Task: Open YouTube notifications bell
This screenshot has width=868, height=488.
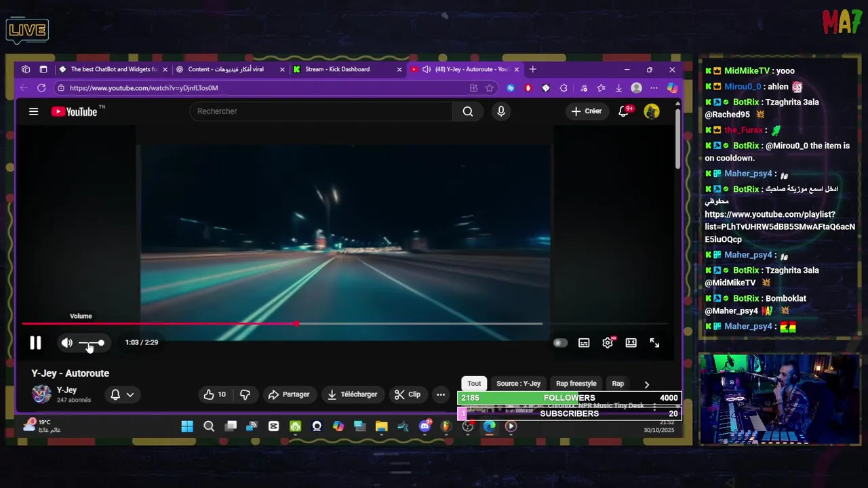Action: [x=623, y=111]
